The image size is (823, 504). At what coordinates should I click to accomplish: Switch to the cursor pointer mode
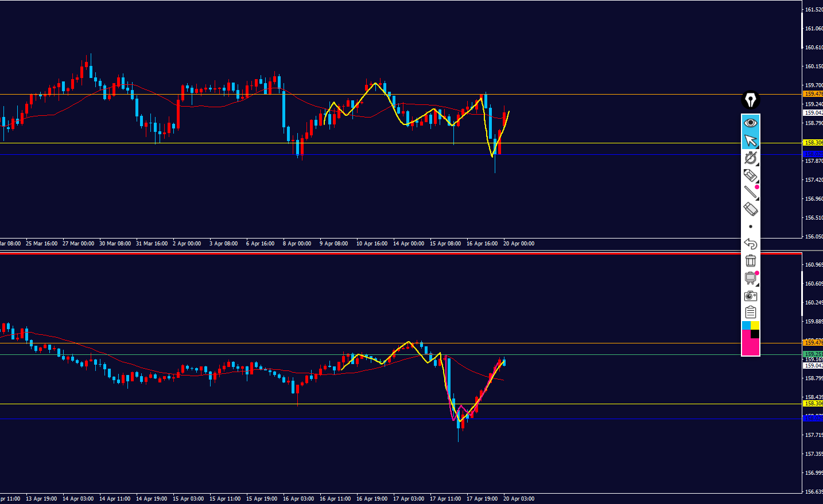click(x=750, y=140)
